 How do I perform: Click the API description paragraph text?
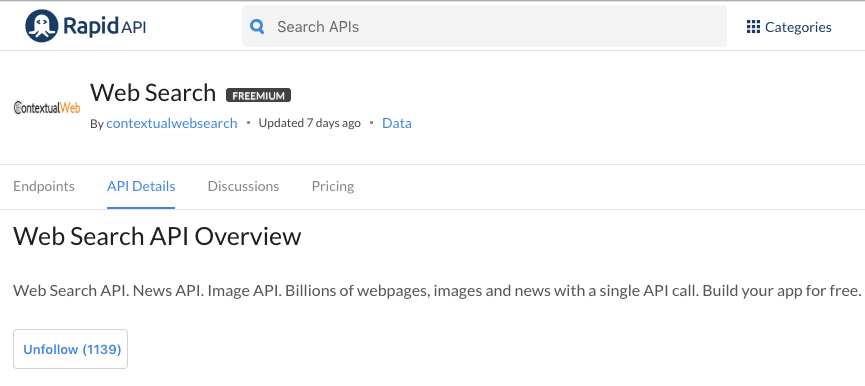coord(437,290)
